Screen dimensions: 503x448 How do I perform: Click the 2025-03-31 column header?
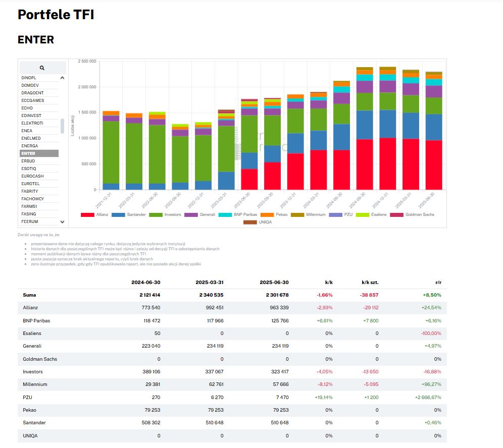tap(210, 283)
